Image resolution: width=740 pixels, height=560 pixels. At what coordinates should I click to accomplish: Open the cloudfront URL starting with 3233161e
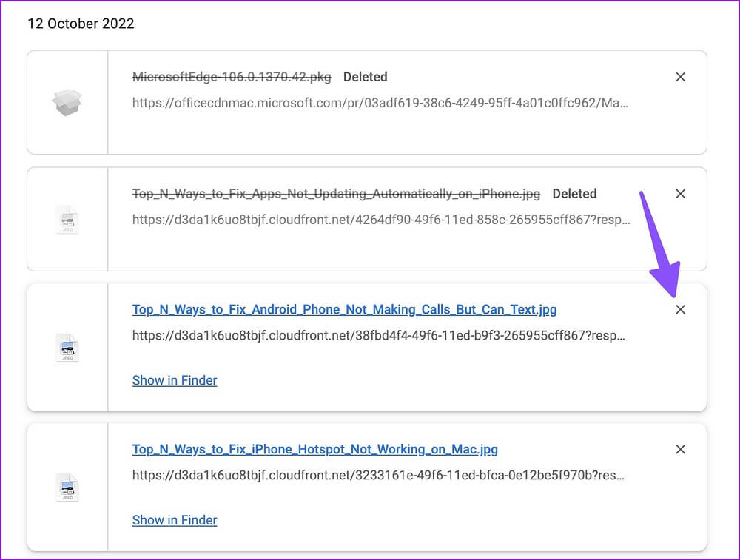[x=378, y=476]
